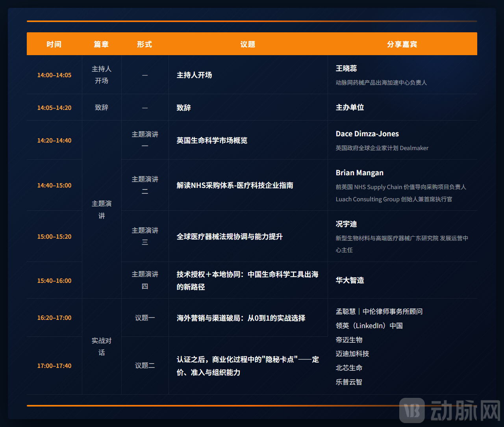Viewport: 504px width, 427px height.
Task: Select the time cell 16:20–17:00
Action: (54, 317)
